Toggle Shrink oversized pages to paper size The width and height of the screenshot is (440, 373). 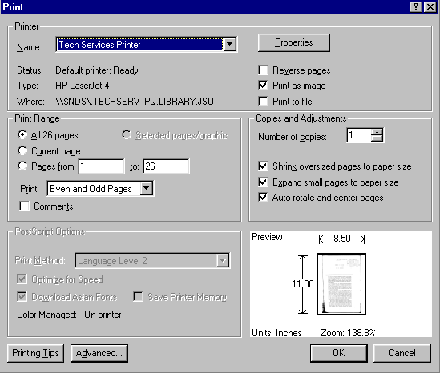263,166
